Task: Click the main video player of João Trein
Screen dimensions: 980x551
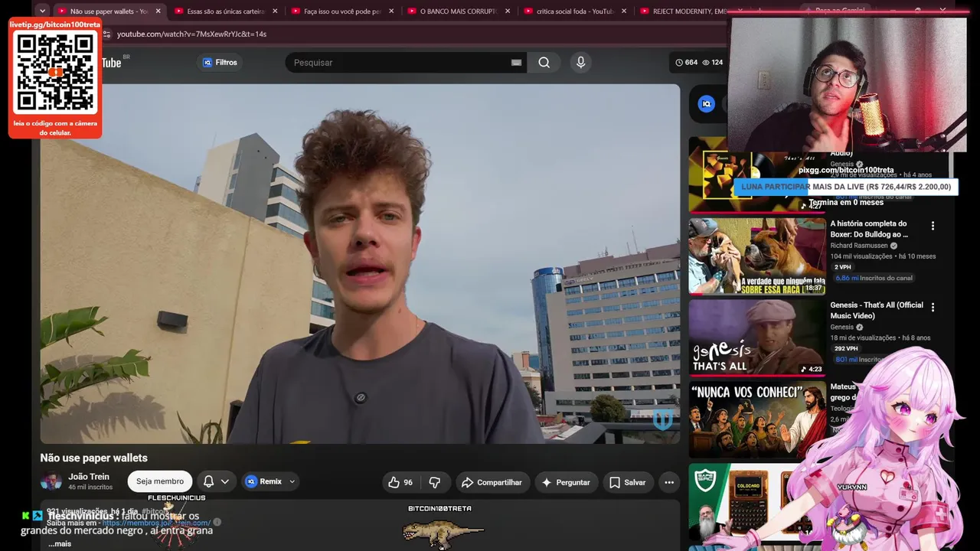Action: (x=360, y=264)
